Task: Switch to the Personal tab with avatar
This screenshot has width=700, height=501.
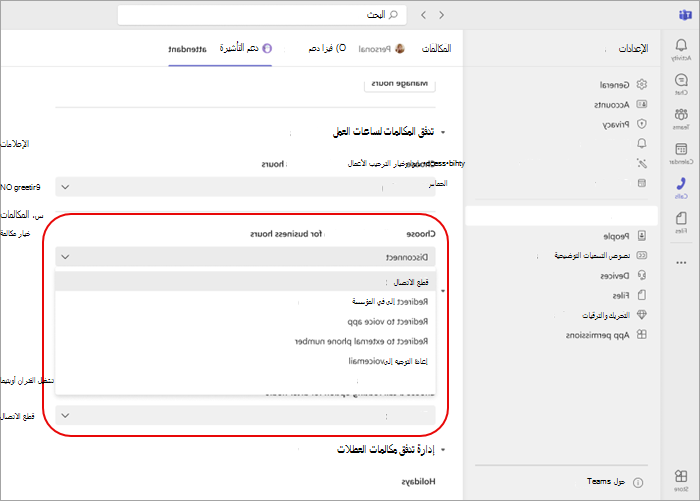Action: 381,49
